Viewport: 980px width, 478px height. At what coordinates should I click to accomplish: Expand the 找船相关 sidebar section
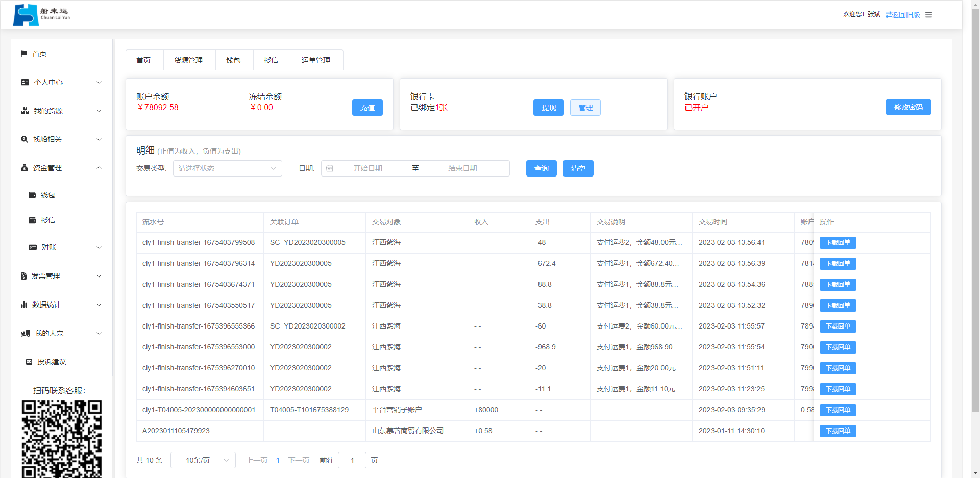(99, 139)
